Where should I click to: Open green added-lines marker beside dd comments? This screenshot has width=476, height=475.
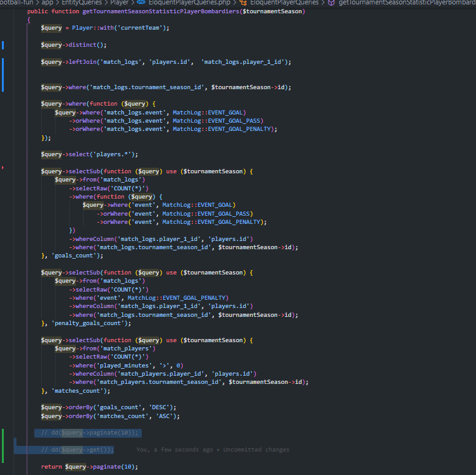3,445
